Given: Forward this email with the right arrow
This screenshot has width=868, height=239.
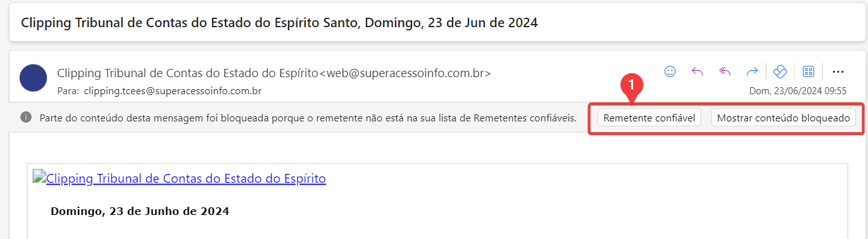Looking at the screenshot, I should pos(752,71).
